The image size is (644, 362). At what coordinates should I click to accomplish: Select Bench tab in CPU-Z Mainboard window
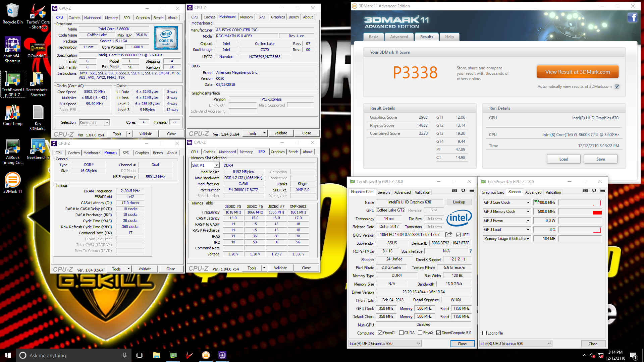coord(293,17)
